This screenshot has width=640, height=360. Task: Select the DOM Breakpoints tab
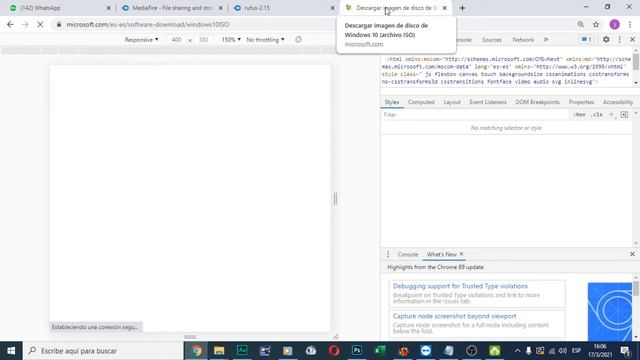point(537,102)
